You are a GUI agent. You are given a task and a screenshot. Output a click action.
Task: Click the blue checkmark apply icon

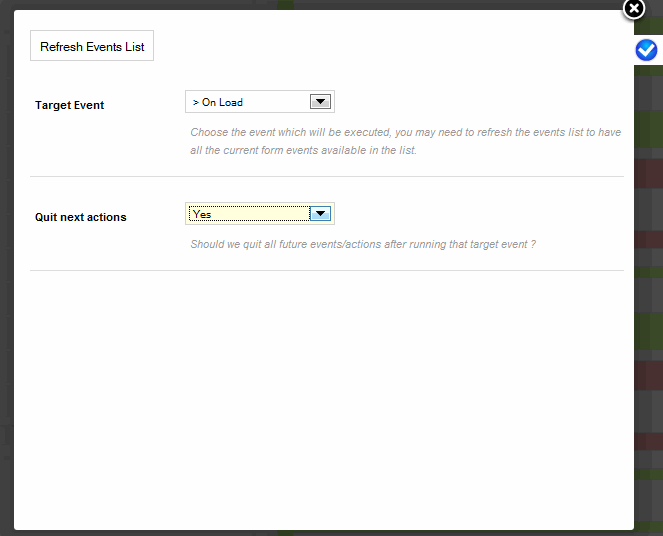(646, 50)
